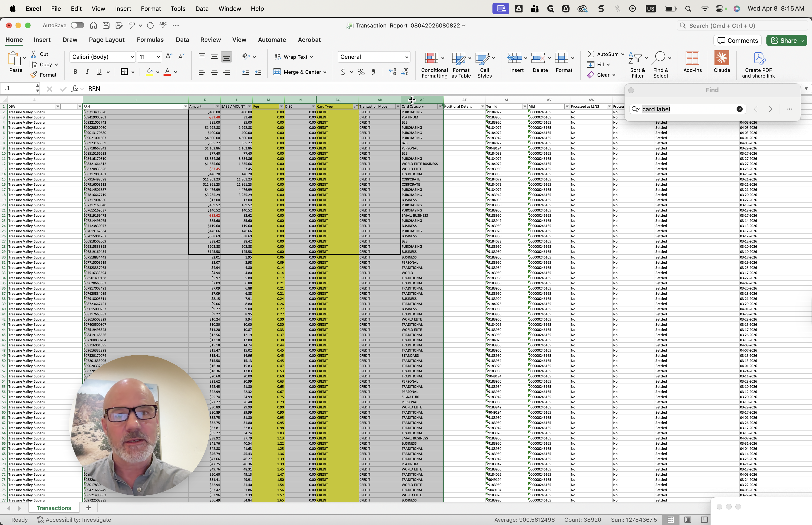
Task: Click the Share button
Action: pyautogui.click(x=784, y=41)
